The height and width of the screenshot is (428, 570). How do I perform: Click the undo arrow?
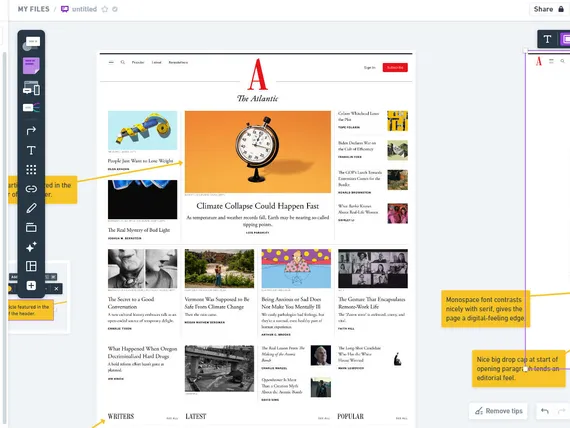(x=545, y=411)
